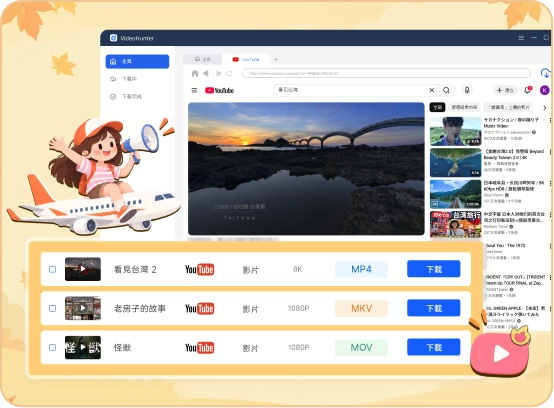This screenshot has width=554, height=408.
Task: Click the cloud download analyze icon
Action: tap(546, 73)
